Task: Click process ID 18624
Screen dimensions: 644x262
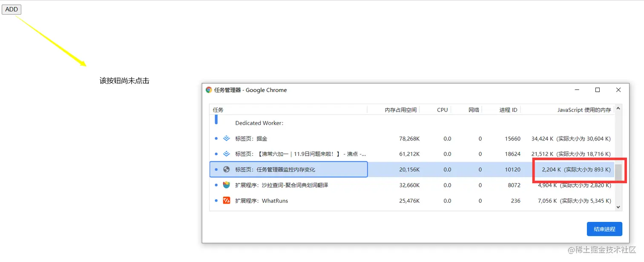Action: point(513,154)
